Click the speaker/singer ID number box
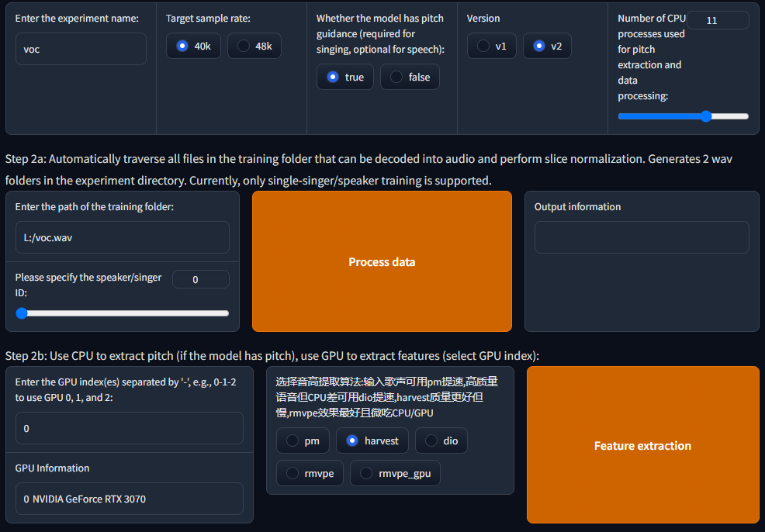Screen dimensions: 765x532 200,279
